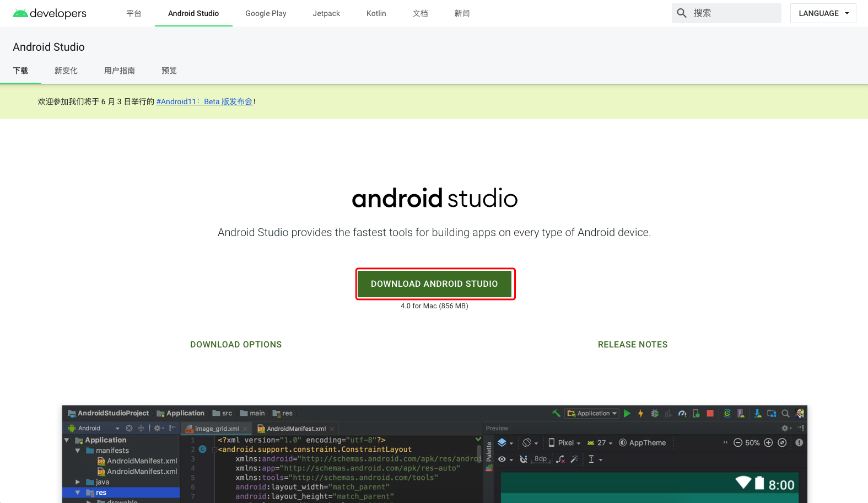
Task: Toggle autoconnect magnet icon in Preview toolbar
Action: pos(524,459)
